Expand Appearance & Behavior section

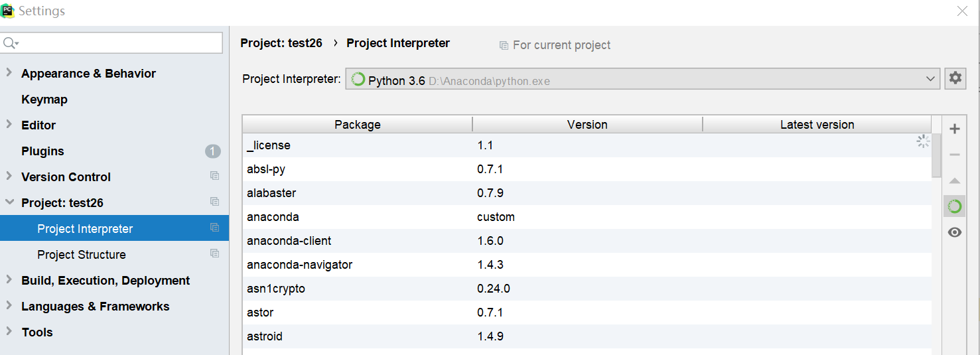pos(9,72)
